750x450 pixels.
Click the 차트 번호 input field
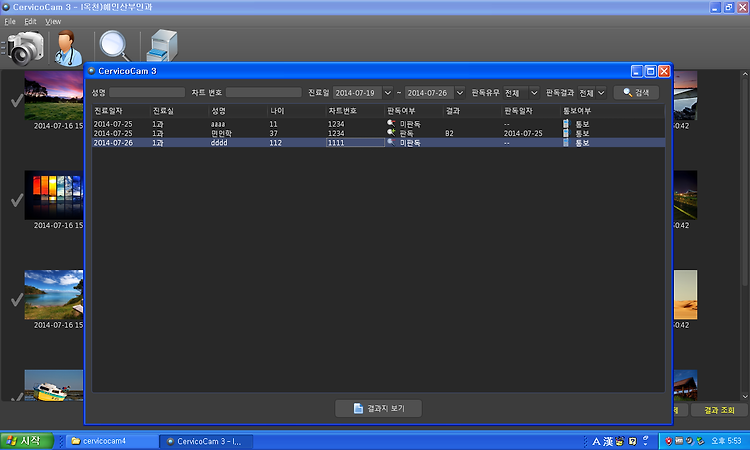tap(264, 92)
